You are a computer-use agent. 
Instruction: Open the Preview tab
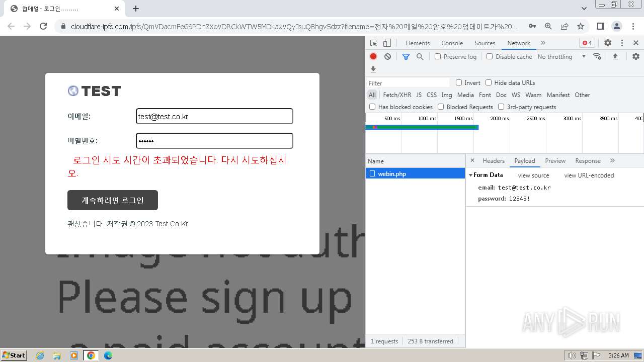point(555,161)
